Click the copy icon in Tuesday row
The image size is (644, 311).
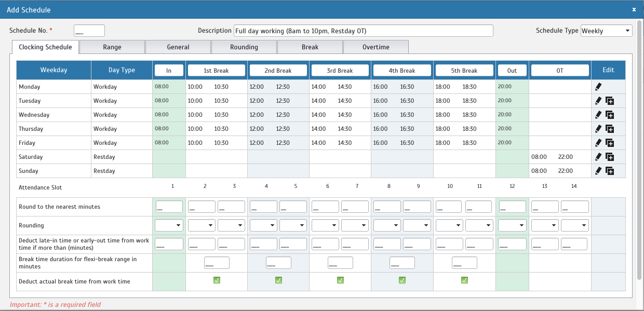(610, 101)
